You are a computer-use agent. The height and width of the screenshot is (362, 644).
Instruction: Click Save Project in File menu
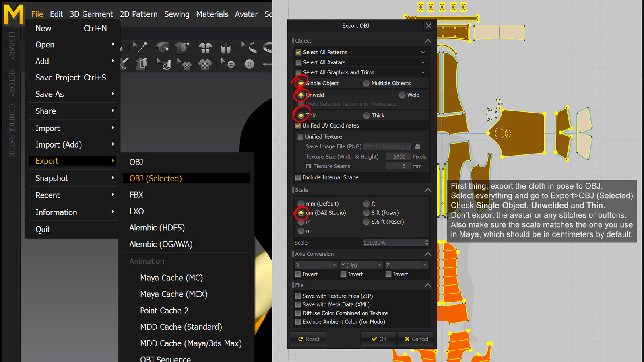pyautogui.click(x=72, y=78)
